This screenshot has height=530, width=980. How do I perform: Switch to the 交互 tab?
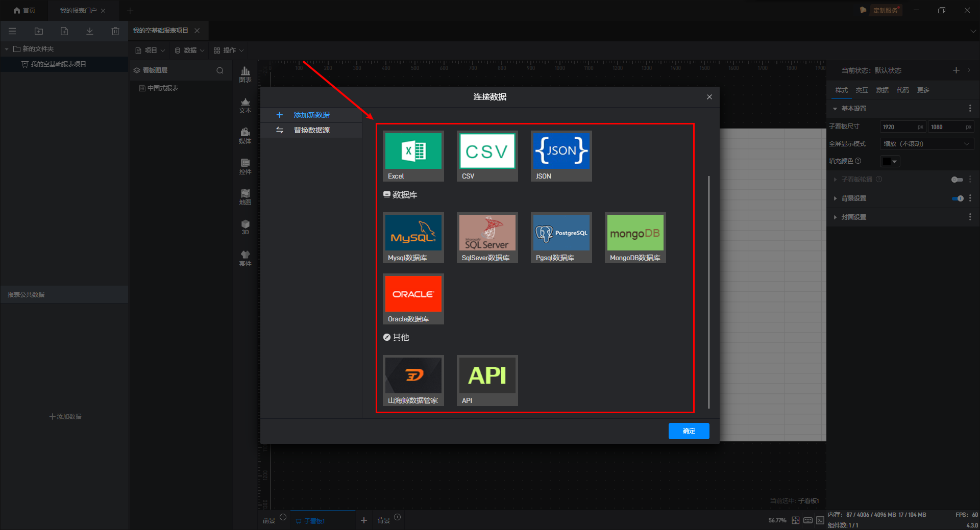coord(862,90)
